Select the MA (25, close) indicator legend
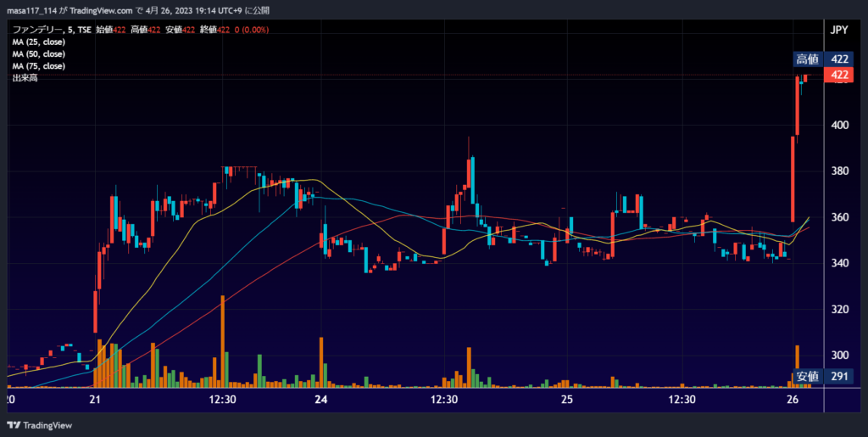The image size is (868, 437). tap(39, 42)
